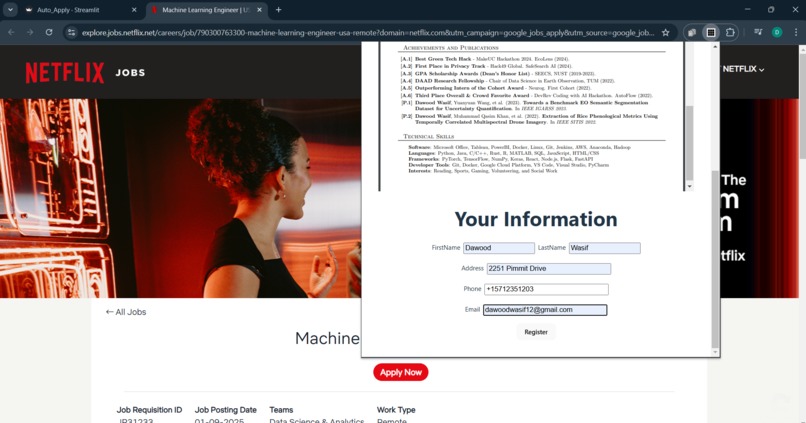Open the media control icon in toolbar
The image size is (806, 423).
758,32
